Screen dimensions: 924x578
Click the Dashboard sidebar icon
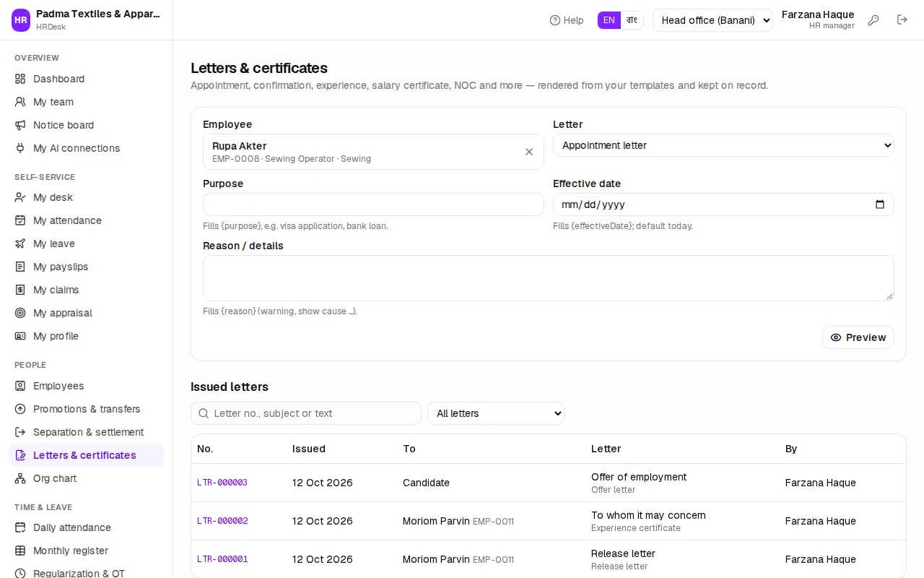point(20,79)
